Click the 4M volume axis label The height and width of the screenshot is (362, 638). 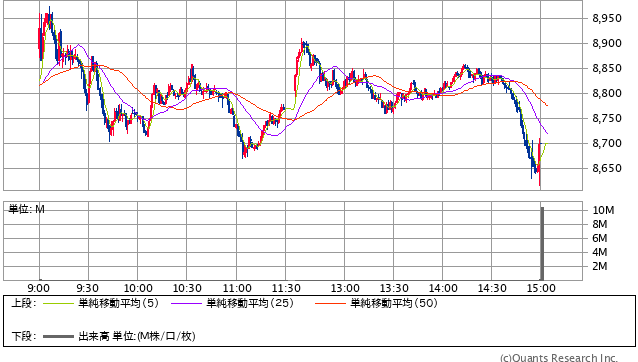pos(600,252)
